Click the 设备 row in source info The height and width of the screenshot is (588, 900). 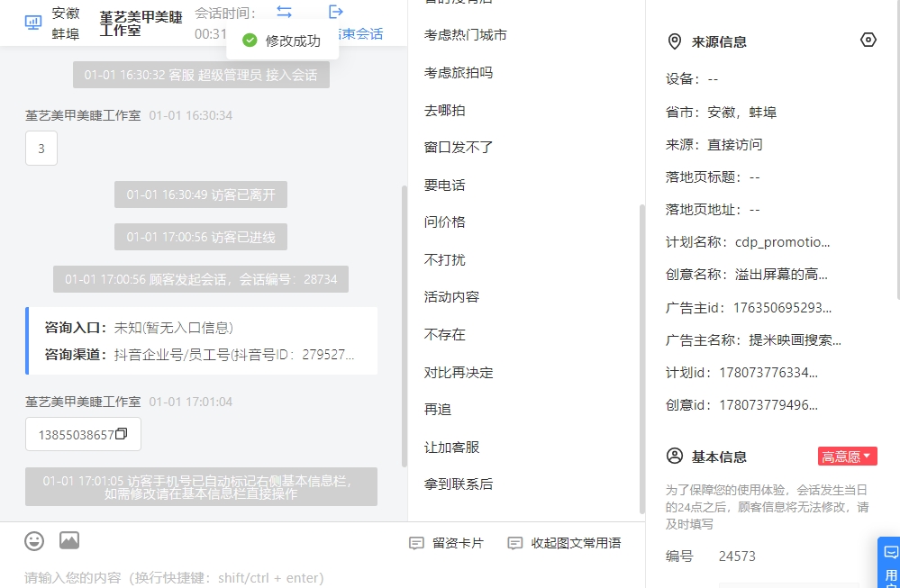tap(692, 79)
